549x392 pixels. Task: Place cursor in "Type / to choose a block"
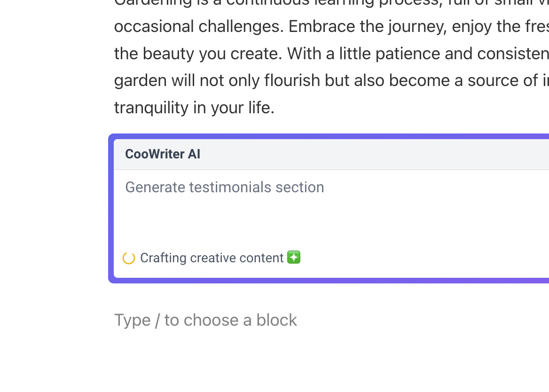[205, 320]
